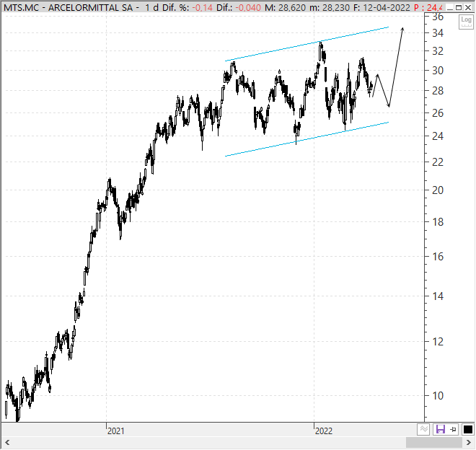Click the 18 price axis label
The width and height of the screenshot is (476, 450).
click(x=438, y=222)
